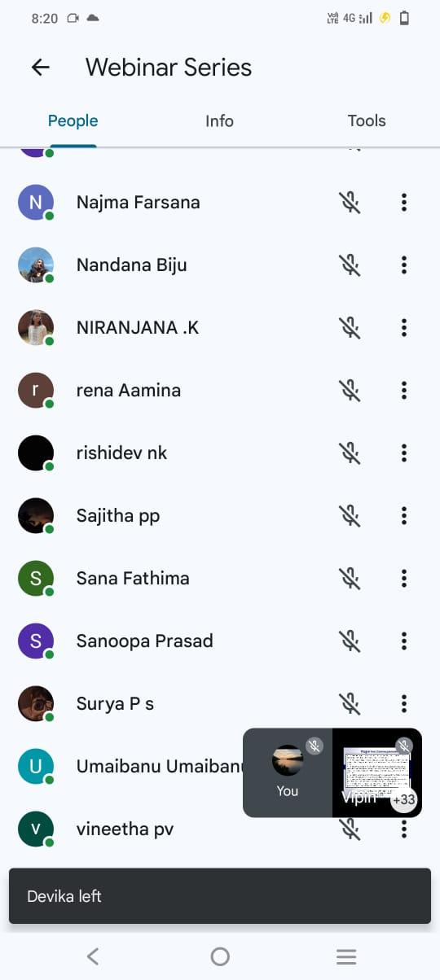Screen dimensions: 440x980
Task: Tap the muted mic icon for Najma Farsana
Action: (350, 203)
